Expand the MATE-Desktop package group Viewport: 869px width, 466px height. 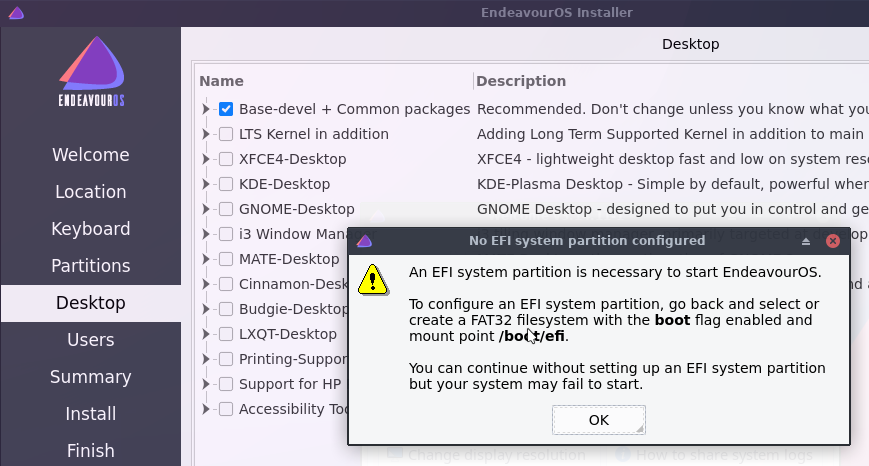coord(206,259)
